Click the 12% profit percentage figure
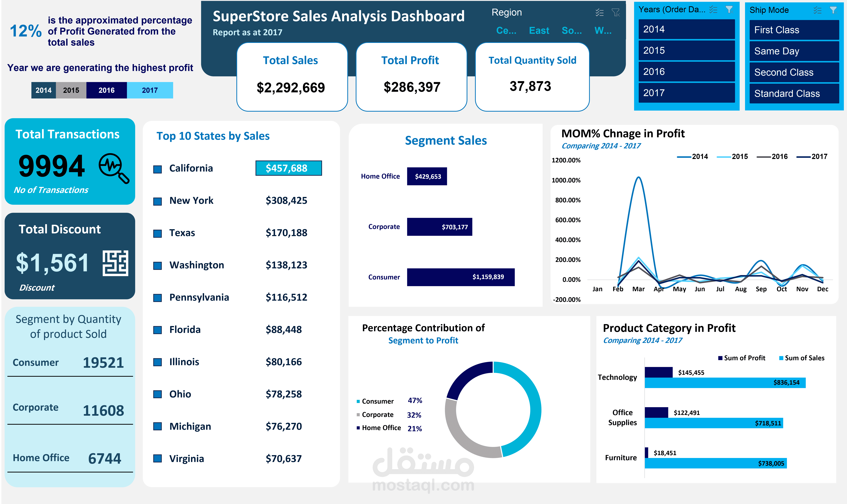The height and width of the screenshot is (504, 847). coord(26,31)
